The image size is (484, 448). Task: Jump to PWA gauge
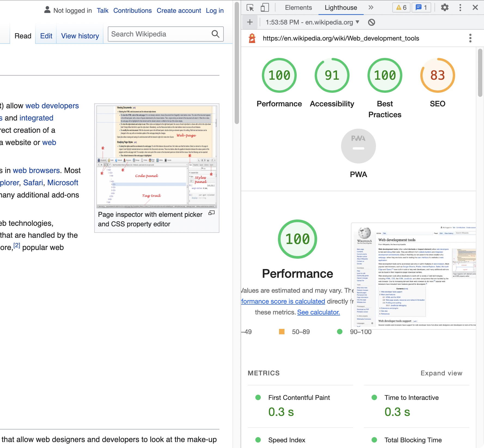point(359,146)
